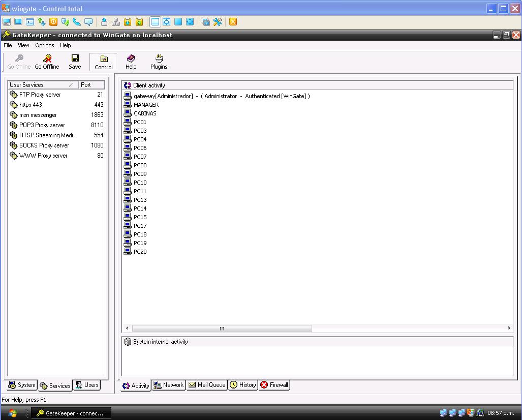Click the blue monitor view icon
Viewport: 522px width, 420px height.
(18, 22)
